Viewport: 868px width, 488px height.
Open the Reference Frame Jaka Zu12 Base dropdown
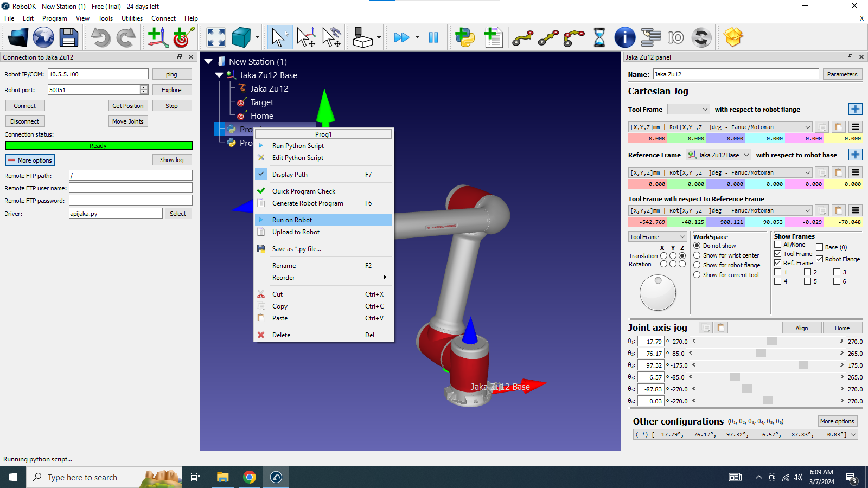point(718,155)
